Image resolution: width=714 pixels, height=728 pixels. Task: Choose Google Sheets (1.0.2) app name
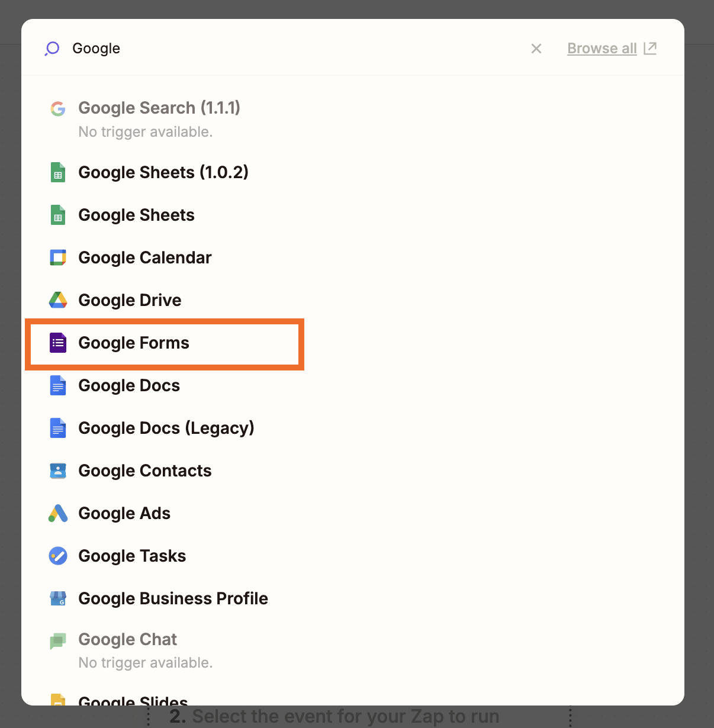[x=163, y=172]
